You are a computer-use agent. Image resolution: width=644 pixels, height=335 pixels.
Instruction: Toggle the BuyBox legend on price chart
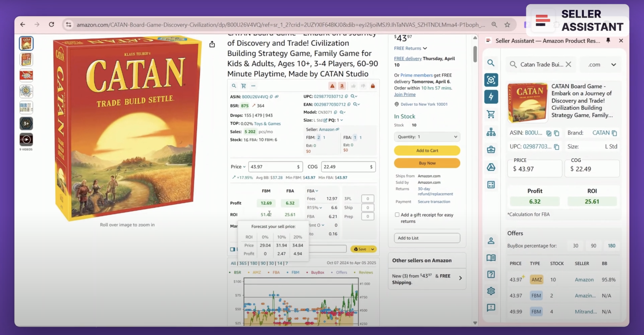[x=317, y=272]
